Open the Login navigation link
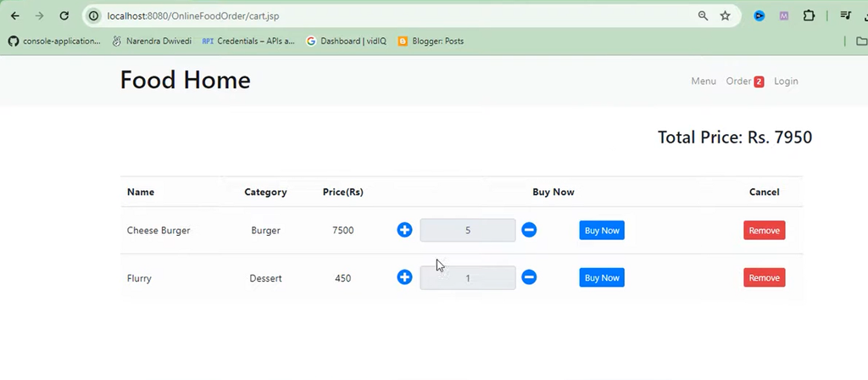The image size is (868, 380). click(x=786, y=81)
